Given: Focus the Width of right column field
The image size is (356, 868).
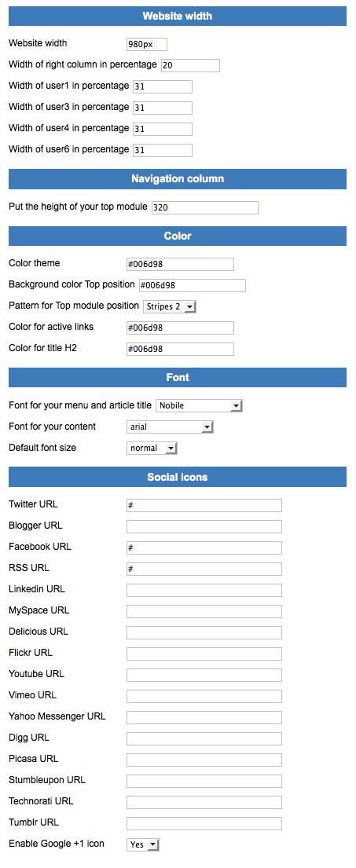Looking at the screenshot, I should click(x=190, y=65).
